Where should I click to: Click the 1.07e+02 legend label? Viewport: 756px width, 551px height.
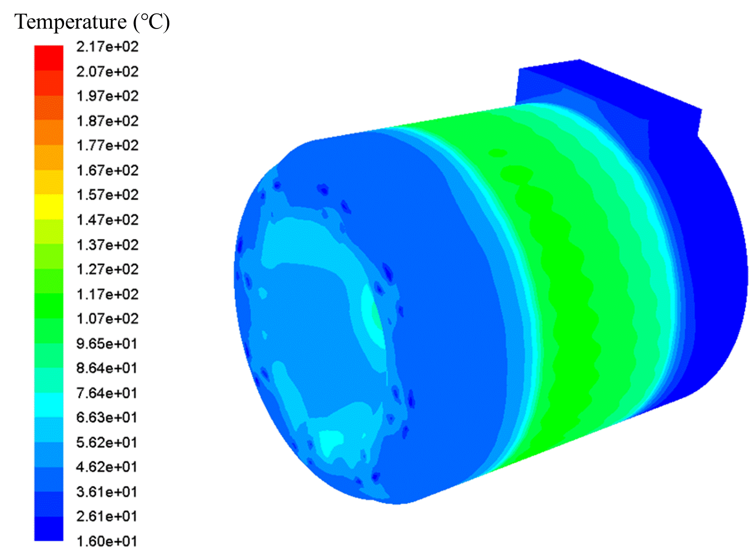tap(107, 319)
